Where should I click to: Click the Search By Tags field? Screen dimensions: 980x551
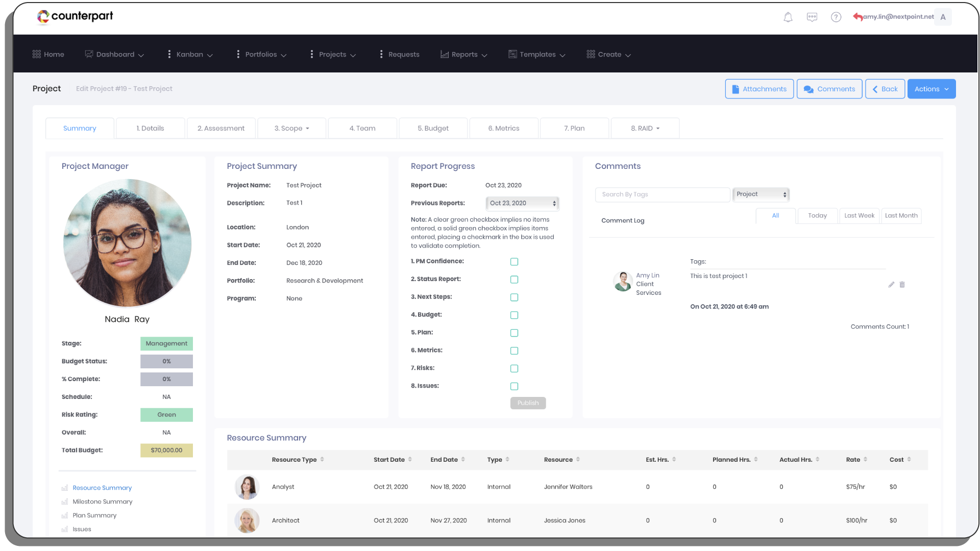click(x=662, y=194)
